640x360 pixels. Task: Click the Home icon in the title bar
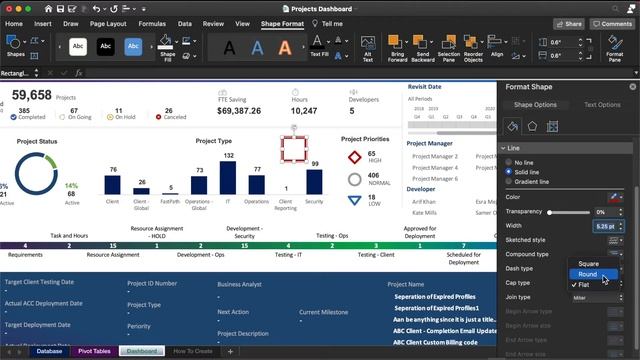pyautogui.click(x=49, y=9)
